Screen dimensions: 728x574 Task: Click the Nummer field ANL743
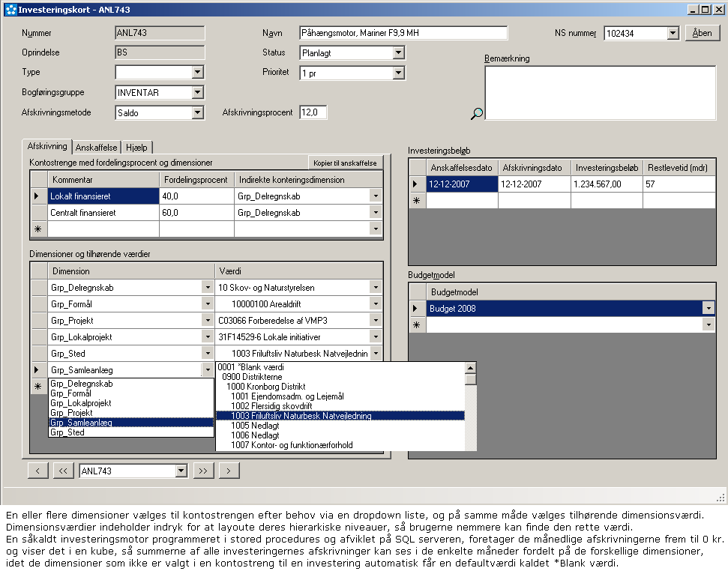(160, 33)
